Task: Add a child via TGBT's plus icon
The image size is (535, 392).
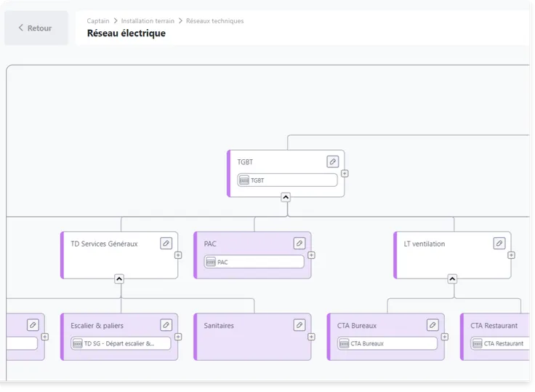Action: (x=345, y=174)
